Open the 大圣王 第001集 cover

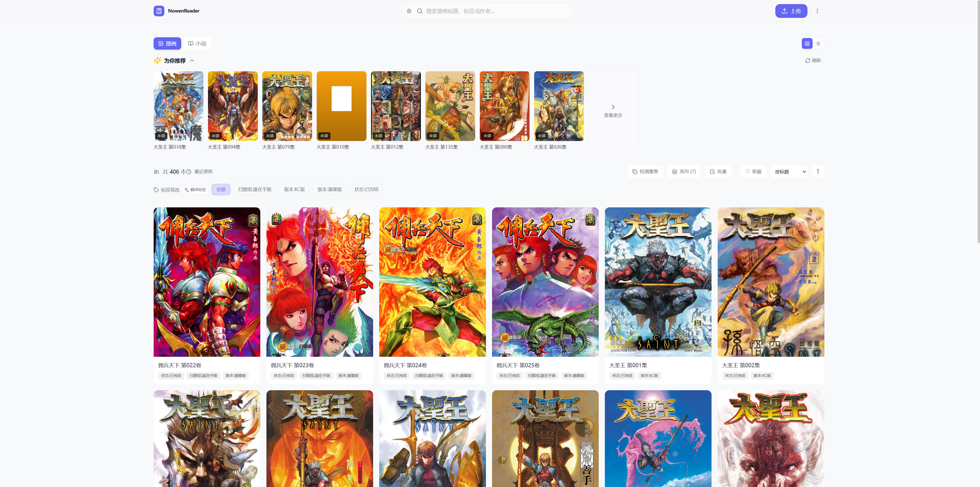[x=658, y=282]
